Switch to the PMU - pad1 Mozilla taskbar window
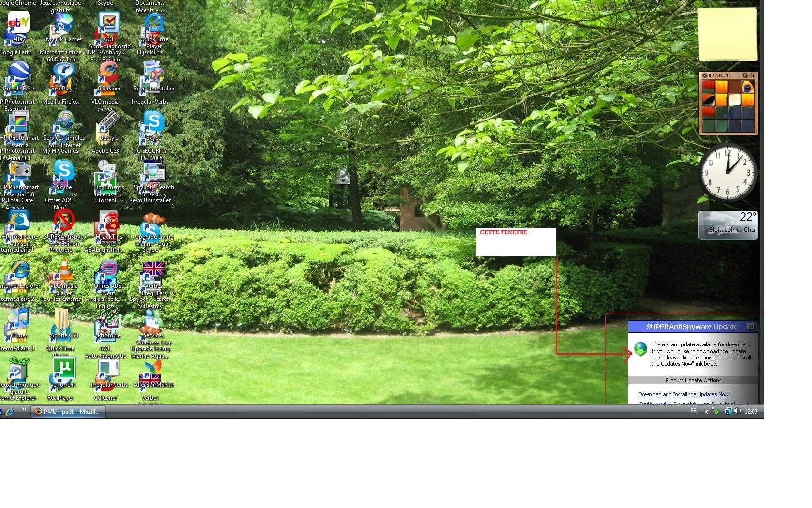 (x=68, y=412)
